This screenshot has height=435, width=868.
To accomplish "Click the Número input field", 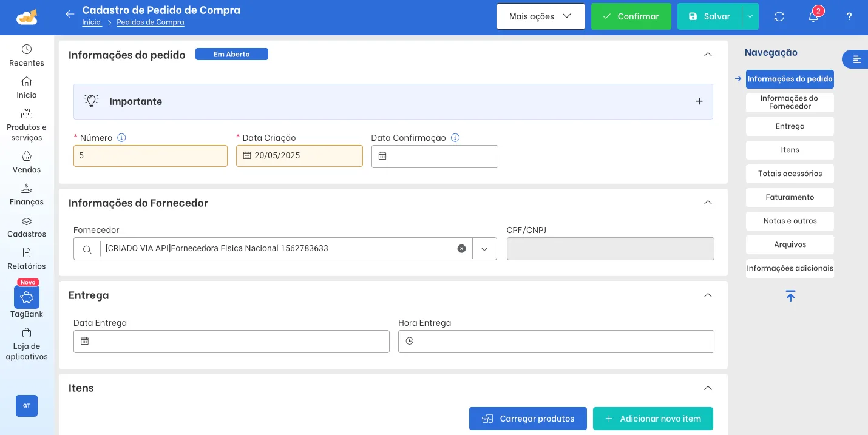I will click(x=151, y=156).
